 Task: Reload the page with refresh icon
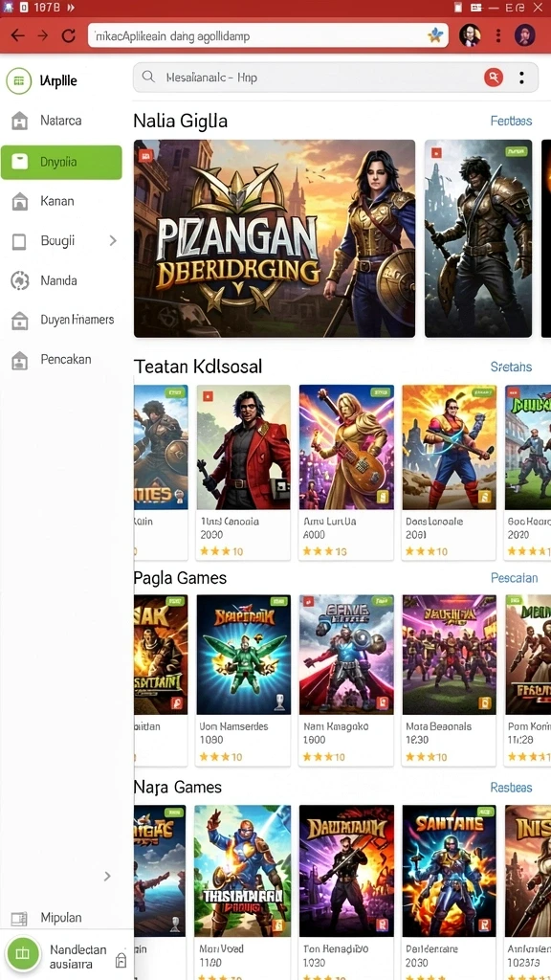pyautogui.click(x=68, y=35)
